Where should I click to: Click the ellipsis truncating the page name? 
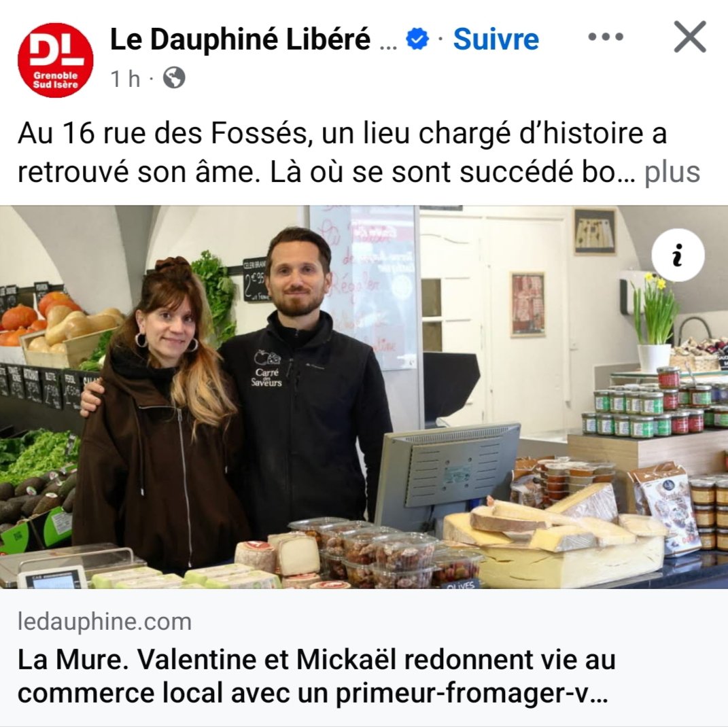click(388, 46)
